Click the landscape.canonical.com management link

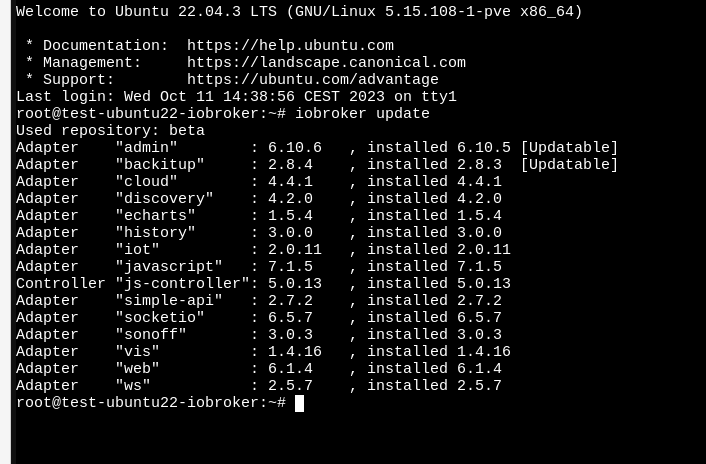click(x=326, y=63)
